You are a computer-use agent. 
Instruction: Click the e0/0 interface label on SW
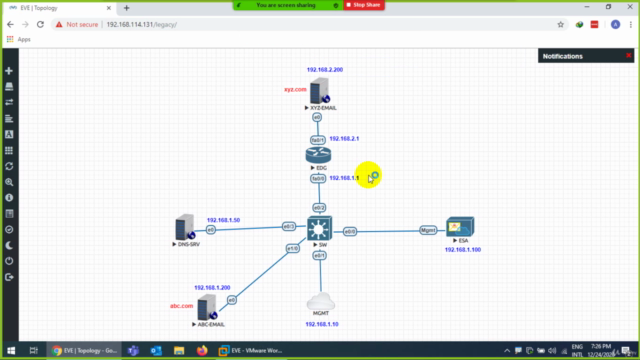pos(350,231)
